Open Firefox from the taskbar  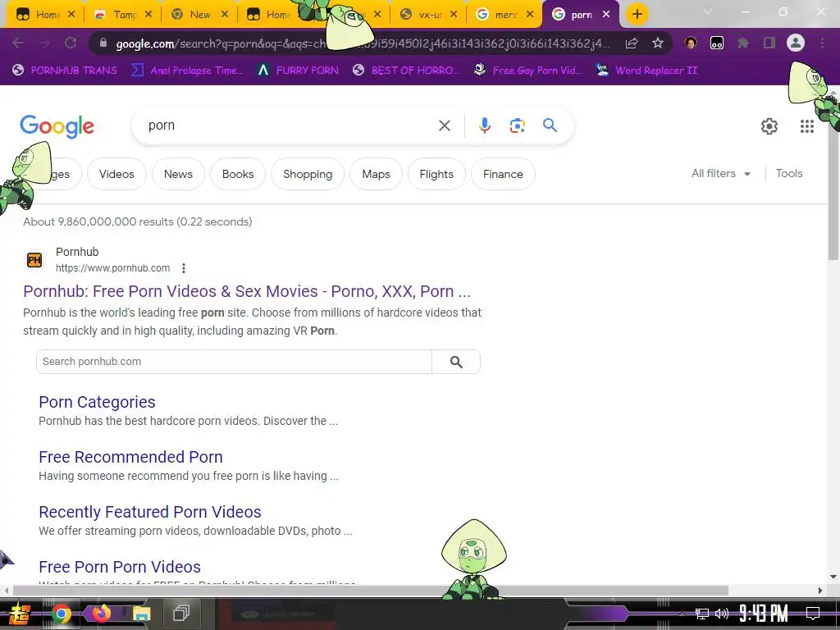pyautogui.click(x=100, y=613)
